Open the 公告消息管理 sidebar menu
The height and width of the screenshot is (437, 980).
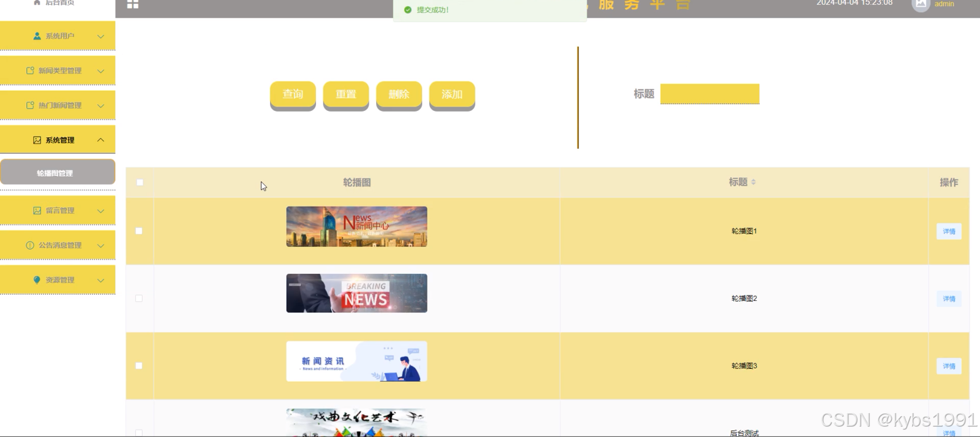[x=58, y=245]
